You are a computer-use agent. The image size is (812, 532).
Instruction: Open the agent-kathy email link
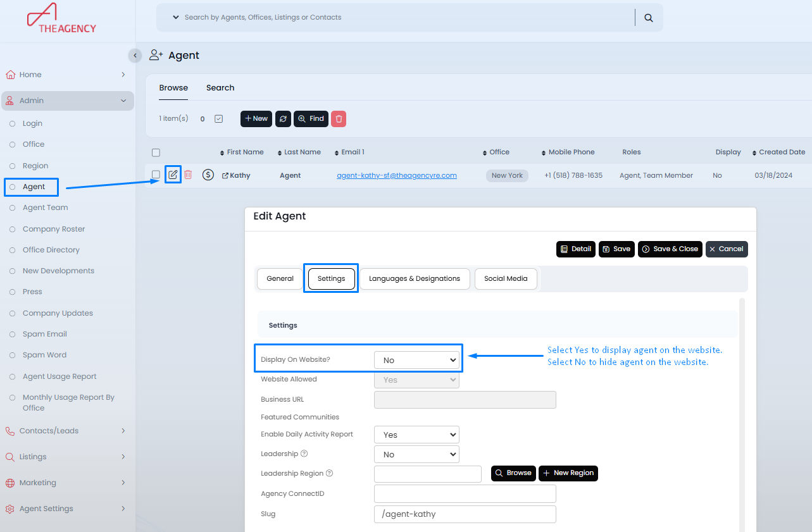click(x=397, y=176)
